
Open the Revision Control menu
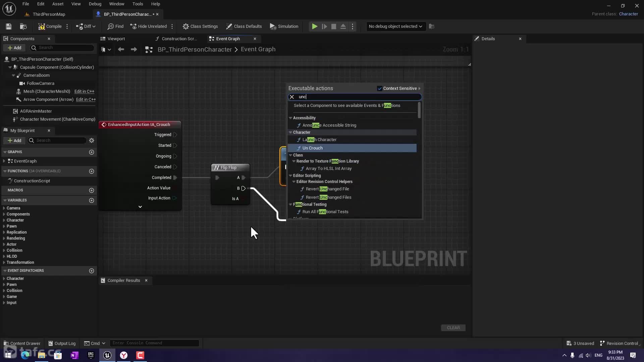tap(619, 344)
